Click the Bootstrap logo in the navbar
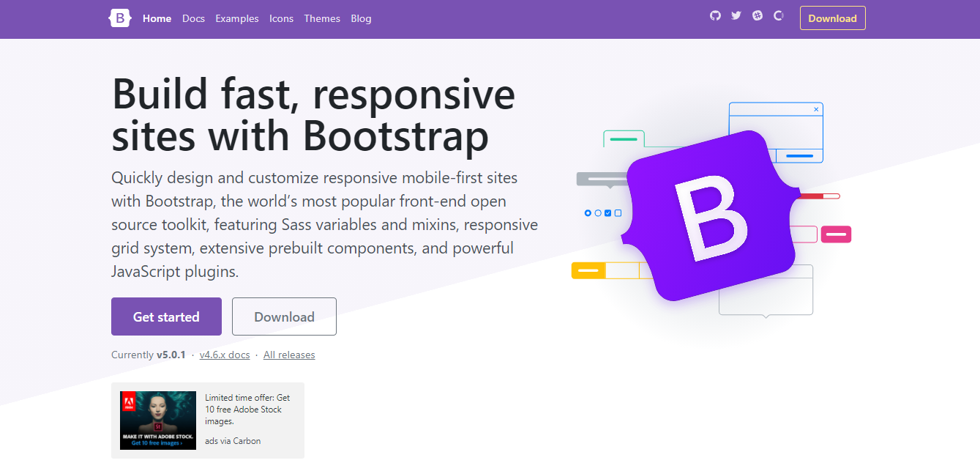Viewport: 980px width, 474px height. point(120,18)
